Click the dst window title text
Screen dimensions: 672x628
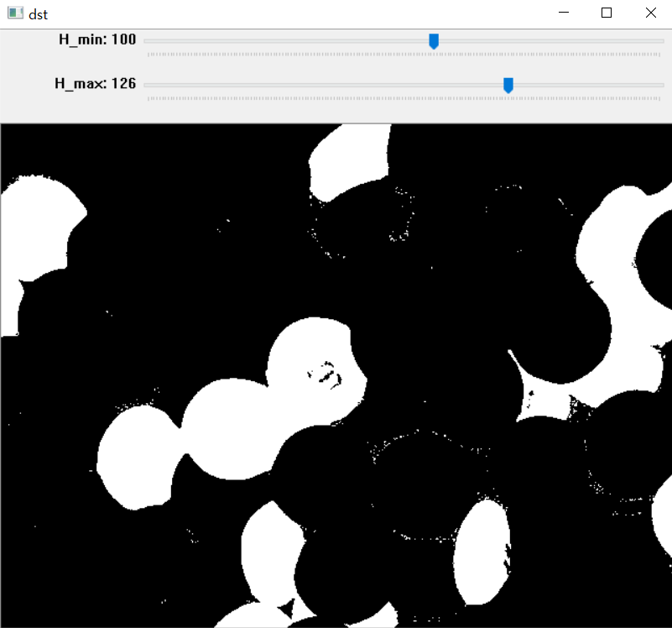click(x=38, y=14)
